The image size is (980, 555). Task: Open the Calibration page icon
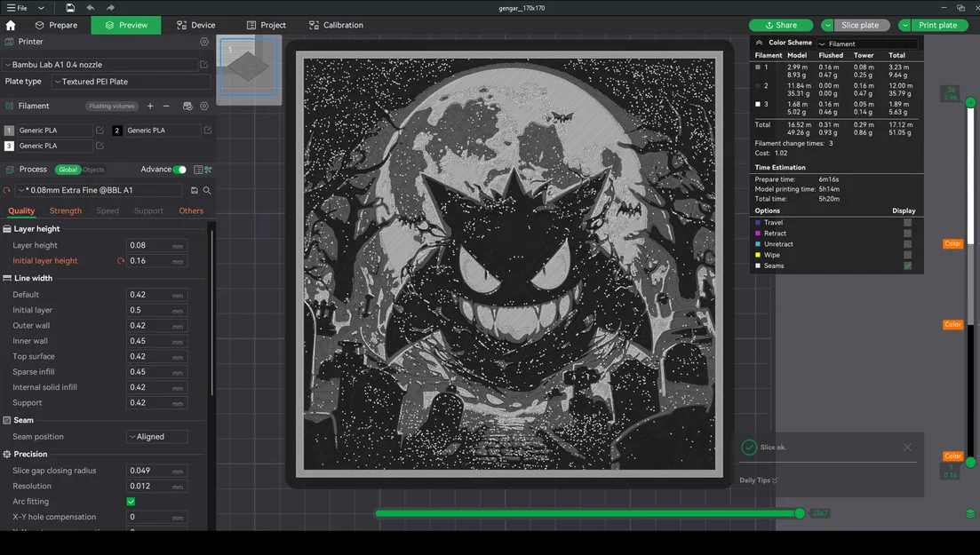pyautogui.click(x=335, y=25)
